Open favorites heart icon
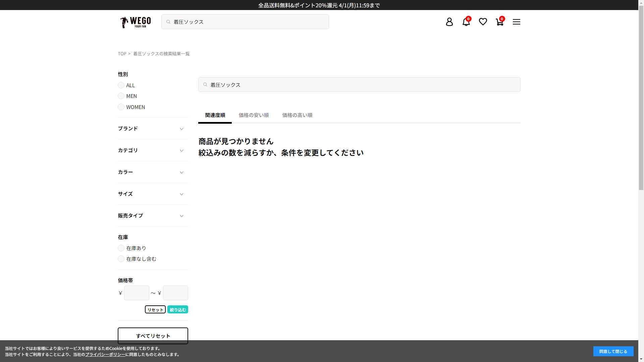644x362 pixels. (x=483, y=22)
